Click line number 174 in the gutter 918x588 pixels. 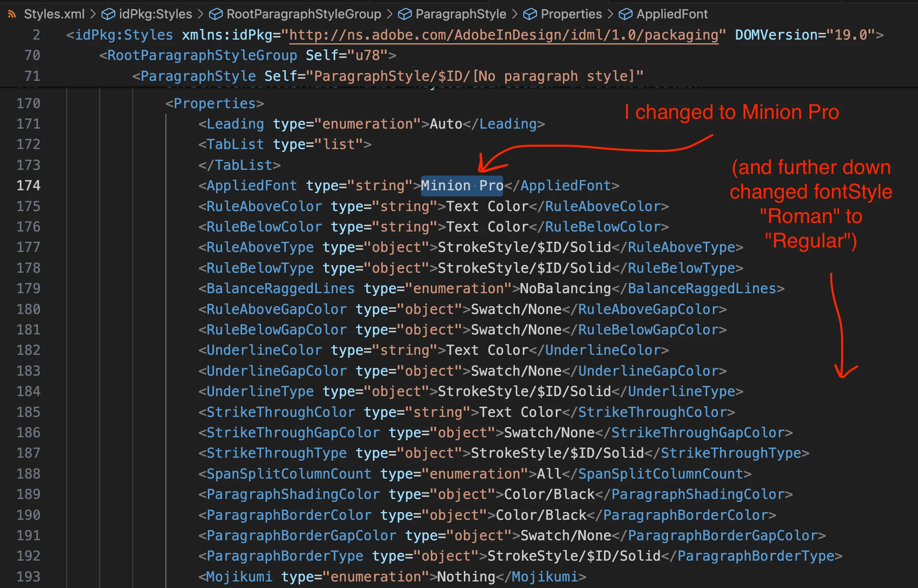tap(29, 186)
